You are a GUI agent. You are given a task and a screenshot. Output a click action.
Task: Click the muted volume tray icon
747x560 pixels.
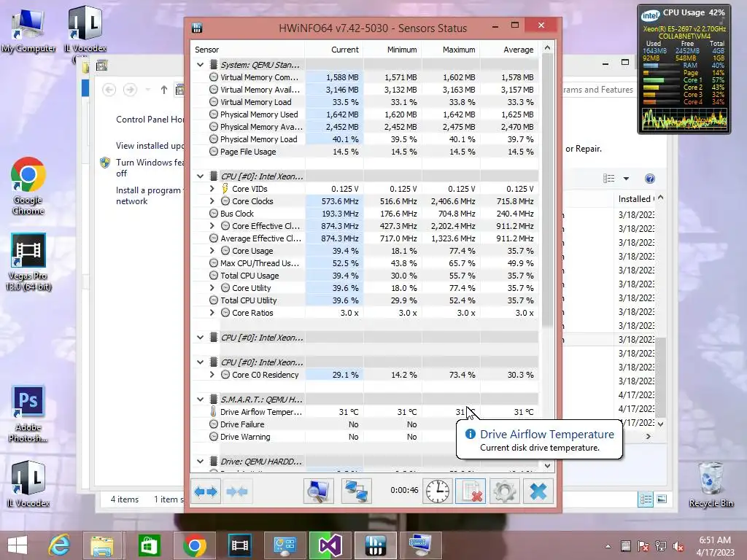coord(678,546)
